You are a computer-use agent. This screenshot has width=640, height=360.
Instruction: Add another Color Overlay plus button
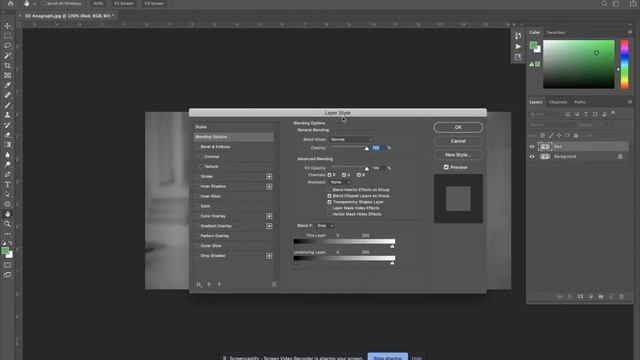point(269,216)
